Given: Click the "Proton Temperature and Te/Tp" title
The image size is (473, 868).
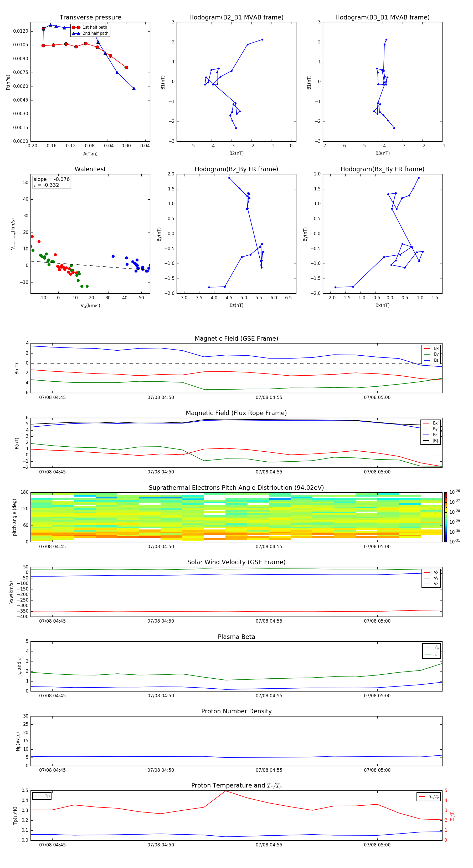Looking at the screenshot, I should tap(236, 786).
